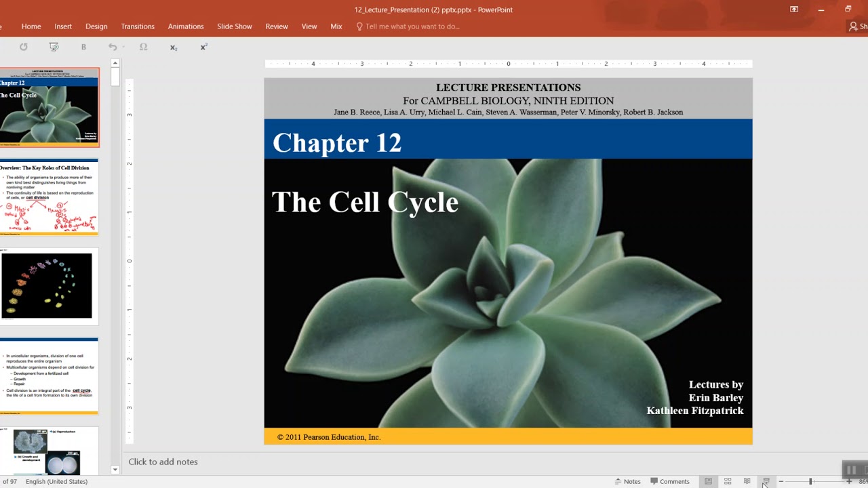Open the Home ribbon tab

tap(31, 26)
